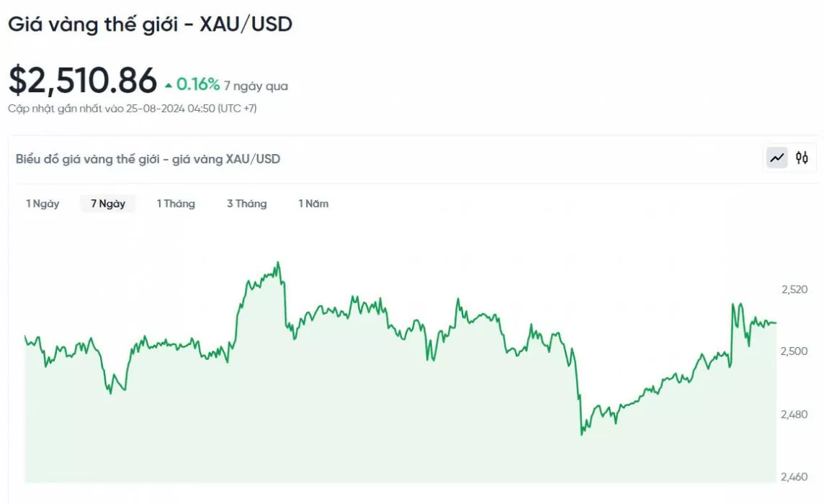Switch to the line chart view icon

point(776,158)
